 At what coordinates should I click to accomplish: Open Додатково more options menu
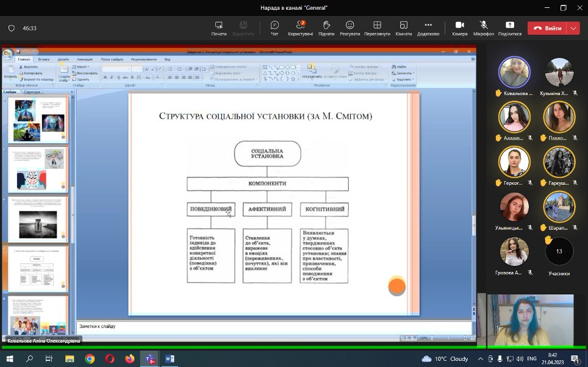[428, 28]
